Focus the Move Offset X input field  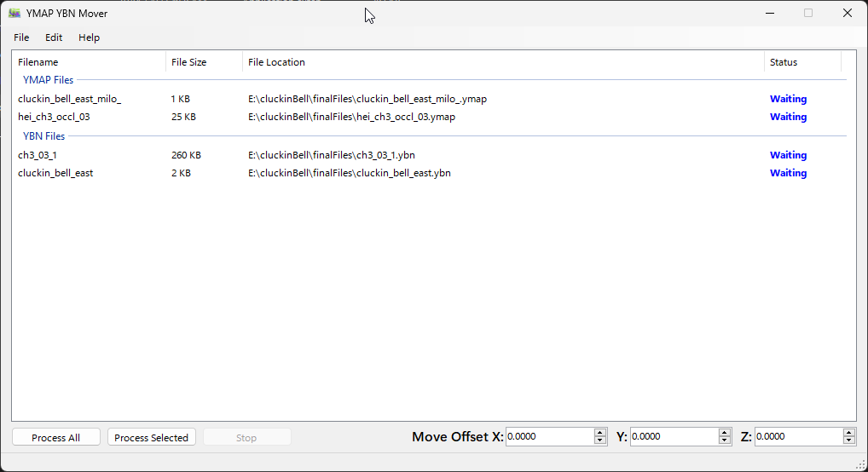(x=550, y=436)
